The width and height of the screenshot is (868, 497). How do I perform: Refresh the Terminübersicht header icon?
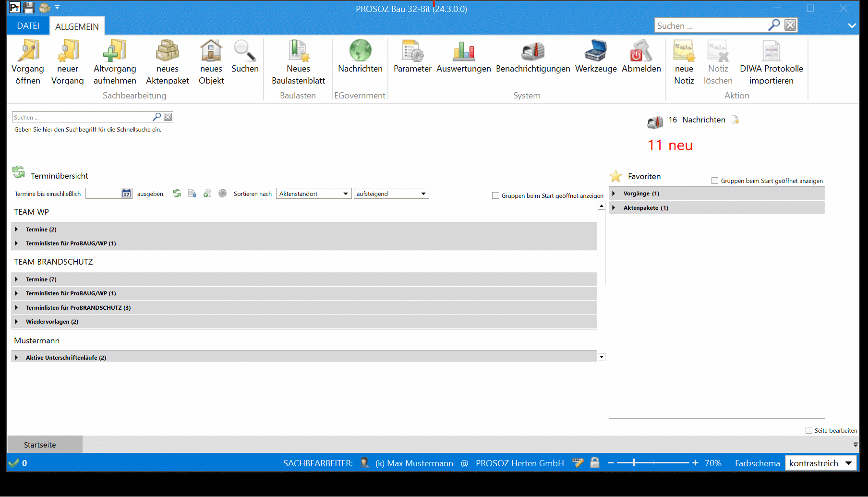click(x=19, y=172)
